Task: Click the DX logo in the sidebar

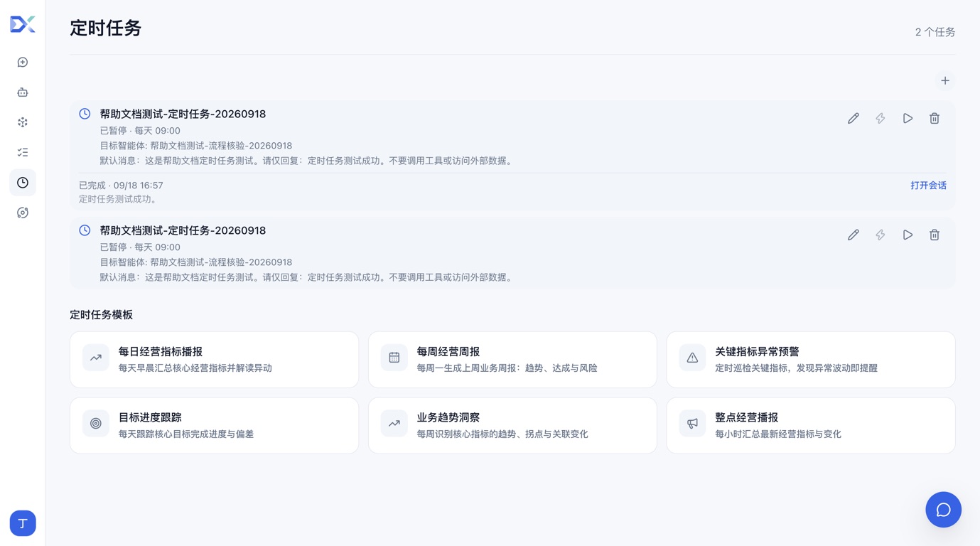Action: click(23, 25)
